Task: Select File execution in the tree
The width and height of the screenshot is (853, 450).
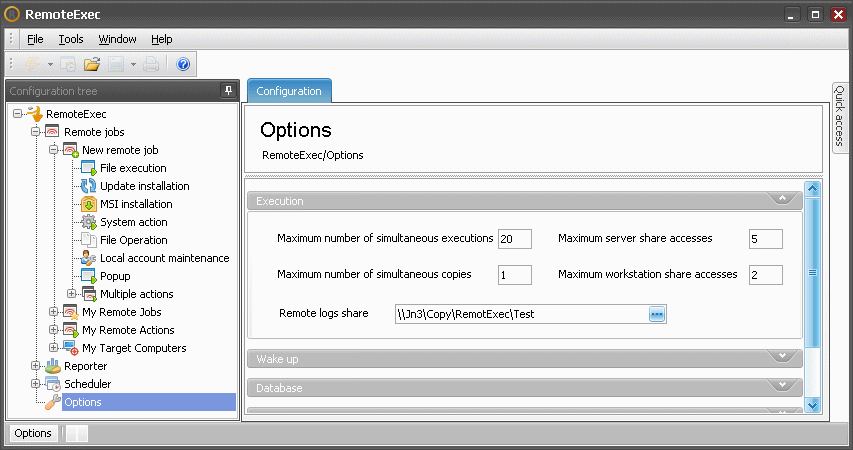Action: [x=133, y=168]
